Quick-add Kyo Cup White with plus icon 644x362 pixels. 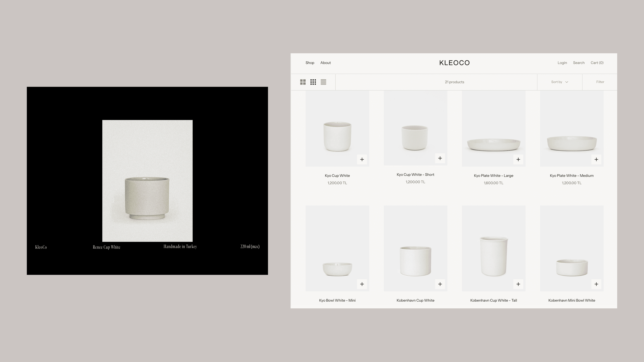pos(362,159)
